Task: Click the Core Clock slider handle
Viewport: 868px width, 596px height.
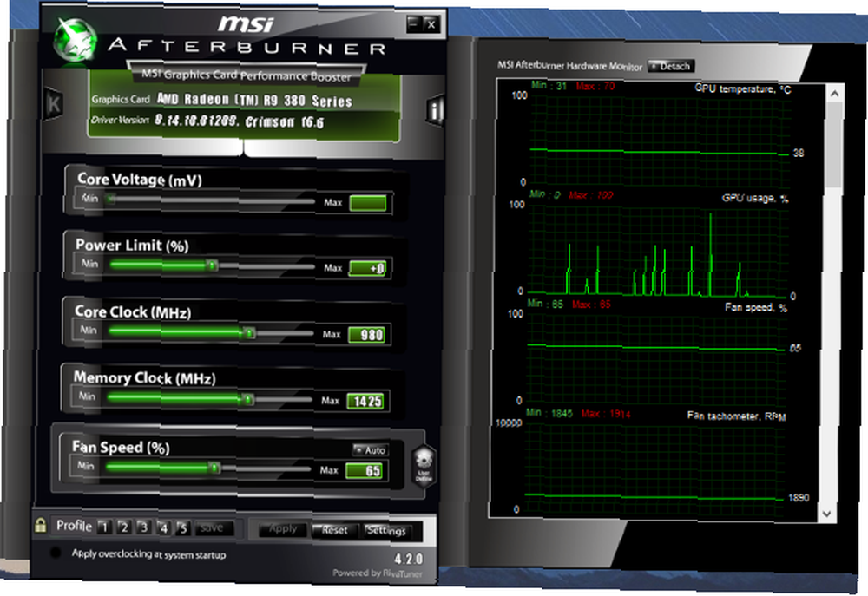Action: 250,332
